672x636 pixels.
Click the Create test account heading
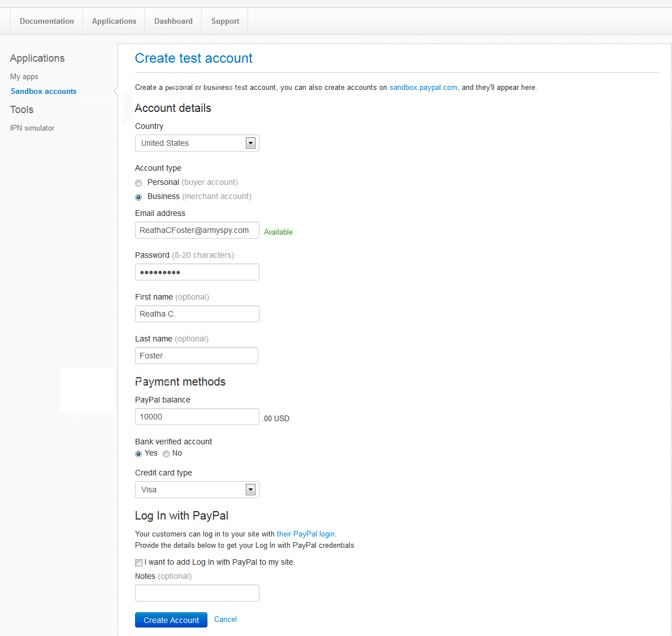(194, 58)
